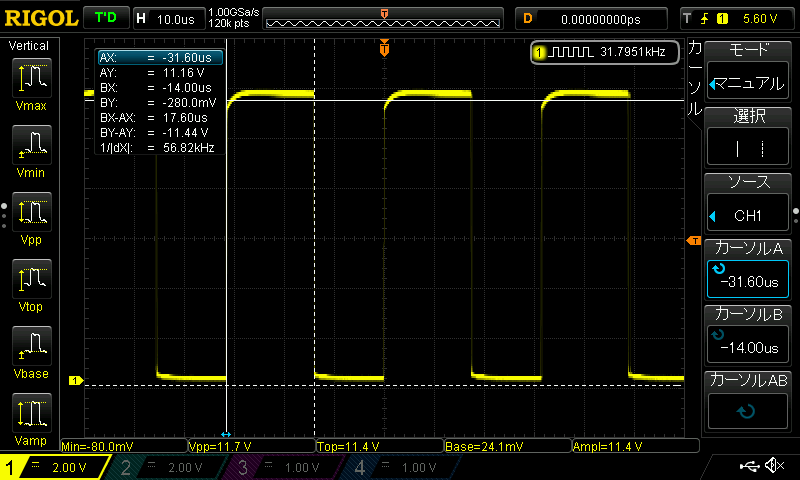Click the Base=24.1mV measurement

tap(508, 446)
